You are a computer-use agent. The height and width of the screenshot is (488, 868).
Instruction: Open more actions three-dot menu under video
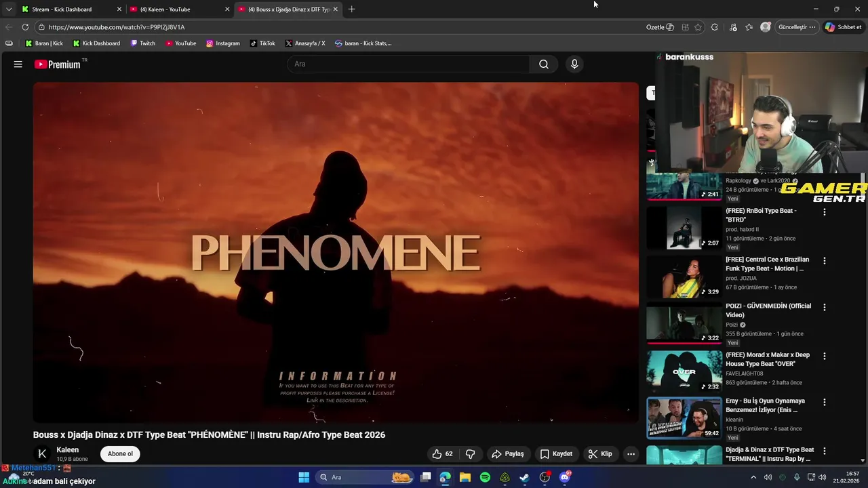tap(631, 454)
